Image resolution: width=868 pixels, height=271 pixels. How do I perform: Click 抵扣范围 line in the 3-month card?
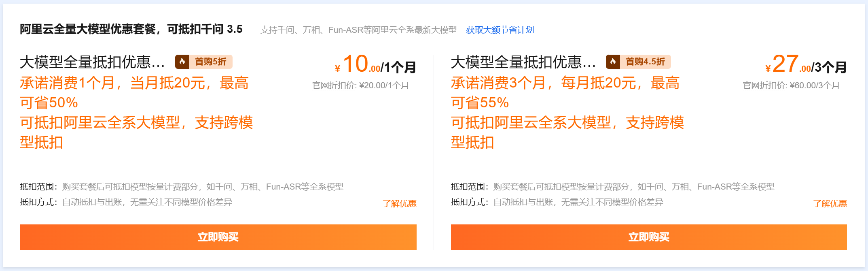[x=613, y=187]
